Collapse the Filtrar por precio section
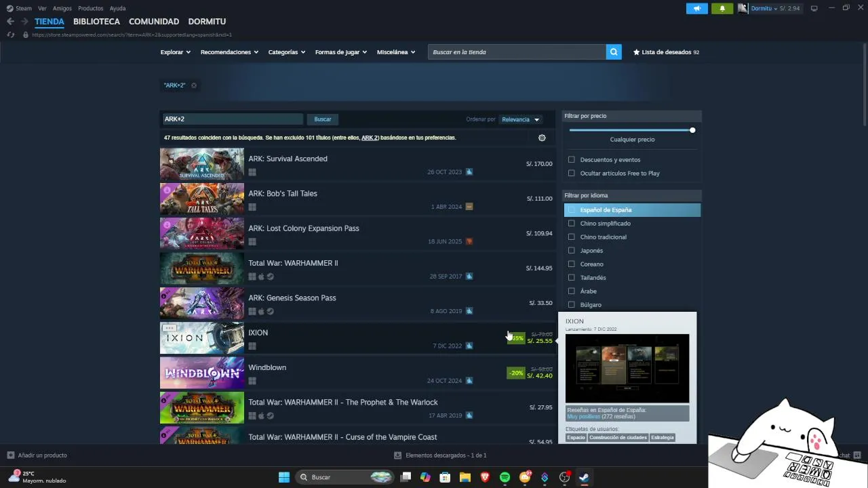Viewport: 868px width, 488px height. [x=632, y=116]
